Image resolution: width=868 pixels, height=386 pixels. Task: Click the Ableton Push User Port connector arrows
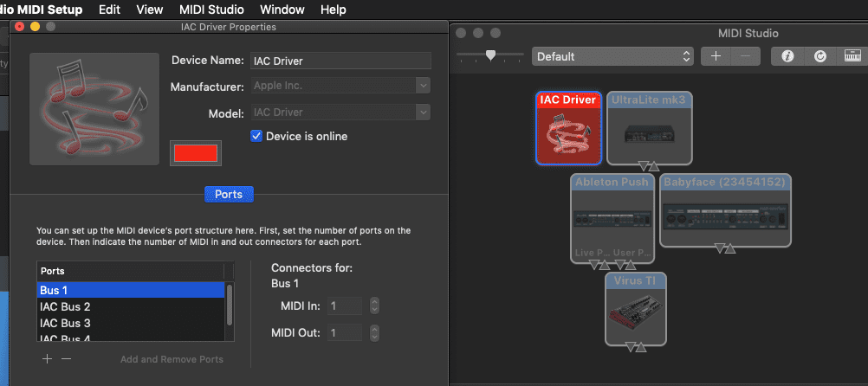[625, 265]
